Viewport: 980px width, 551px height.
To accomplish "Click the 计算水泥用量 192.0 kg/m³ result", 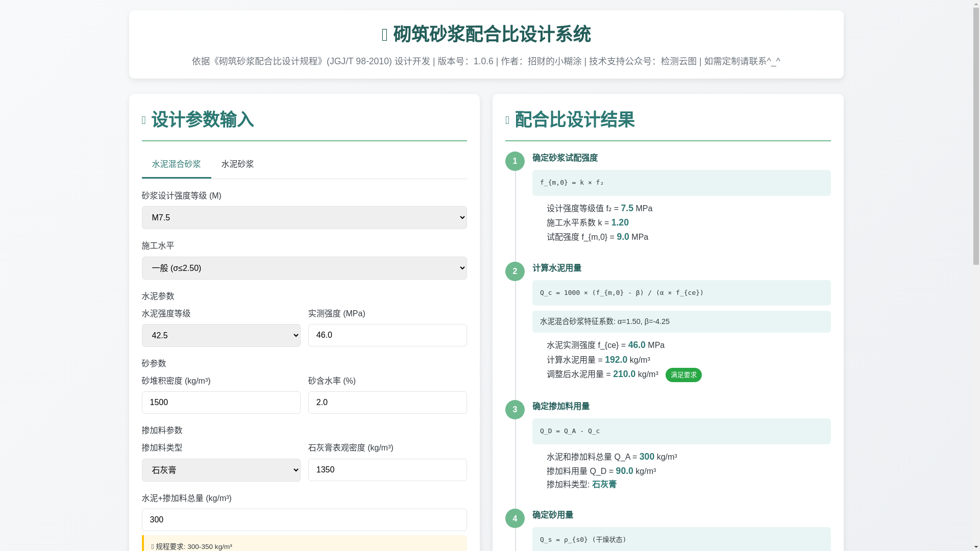I will 598,360.
